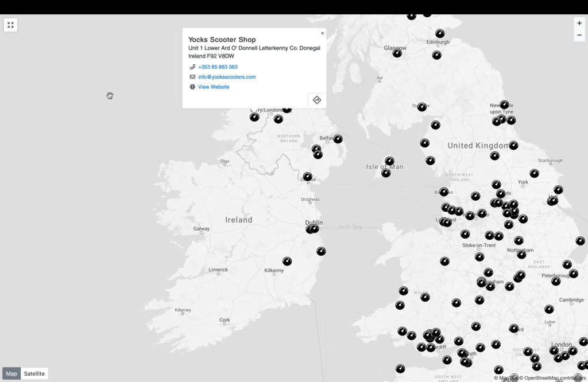Open the dealer marker near Kilkenny
Image resolution: width=588 pixels, height=382 pixels.
287,261
